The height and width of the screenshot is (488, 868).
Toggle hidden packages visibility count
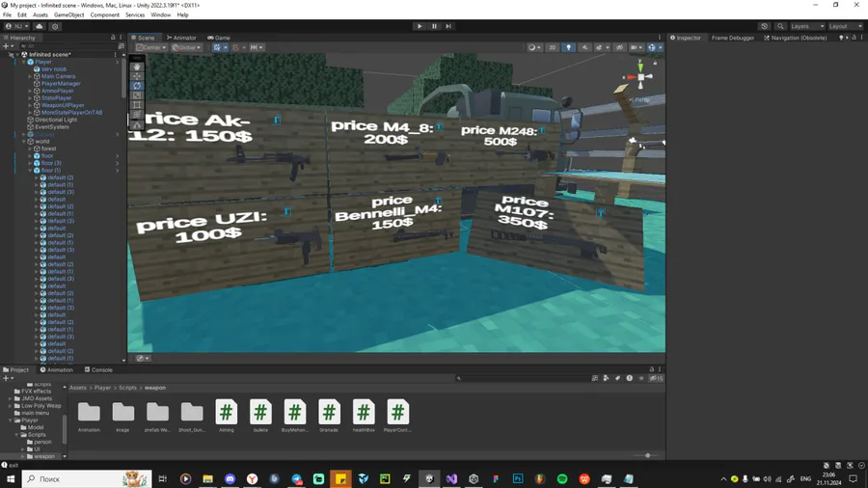point(656,378)
